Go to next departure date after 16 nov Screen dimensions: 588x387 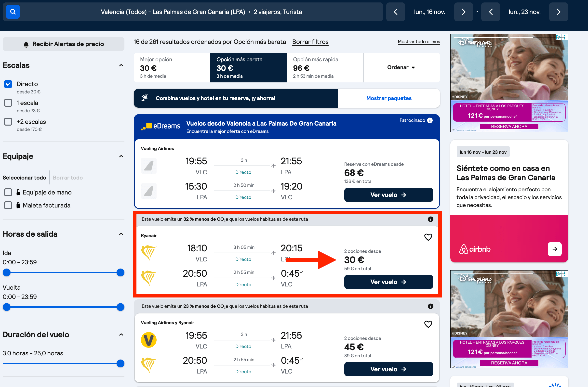pos(464,12)
